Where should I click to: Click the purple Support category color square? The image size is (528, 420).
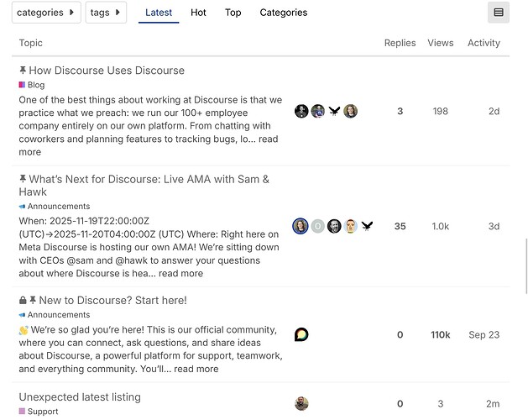(x=22, y=411)
